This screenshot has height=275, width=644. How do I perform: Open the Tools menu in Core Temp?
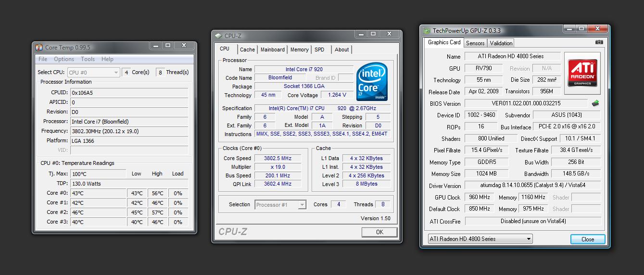88,59
